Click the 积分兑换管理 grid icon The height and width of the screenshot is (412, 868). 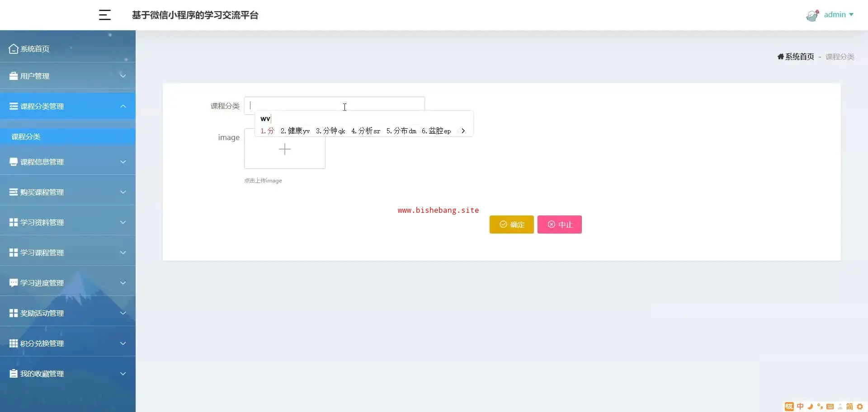[14, 343]
